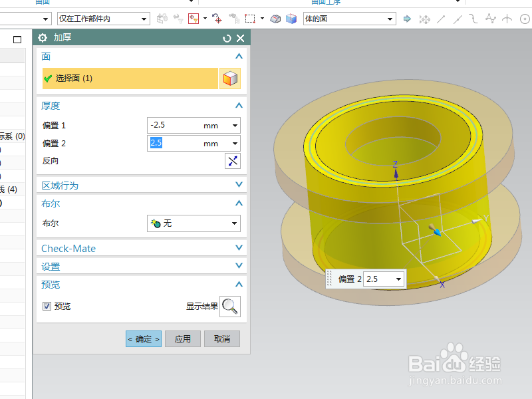The image size is (532, 399).
Task: Select the rectangle selection tool icon
Action: point(250,19)
